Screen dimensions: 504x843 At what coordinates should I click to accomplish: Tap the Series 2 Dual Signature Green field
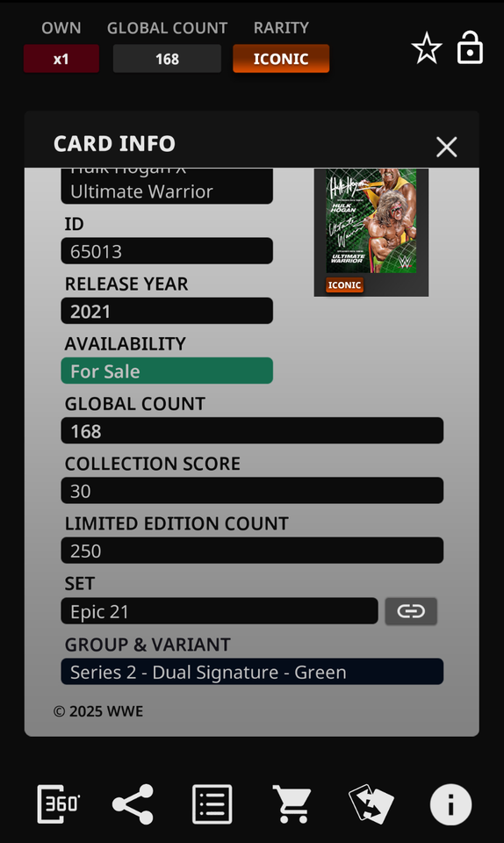click(x=252, y=672)
